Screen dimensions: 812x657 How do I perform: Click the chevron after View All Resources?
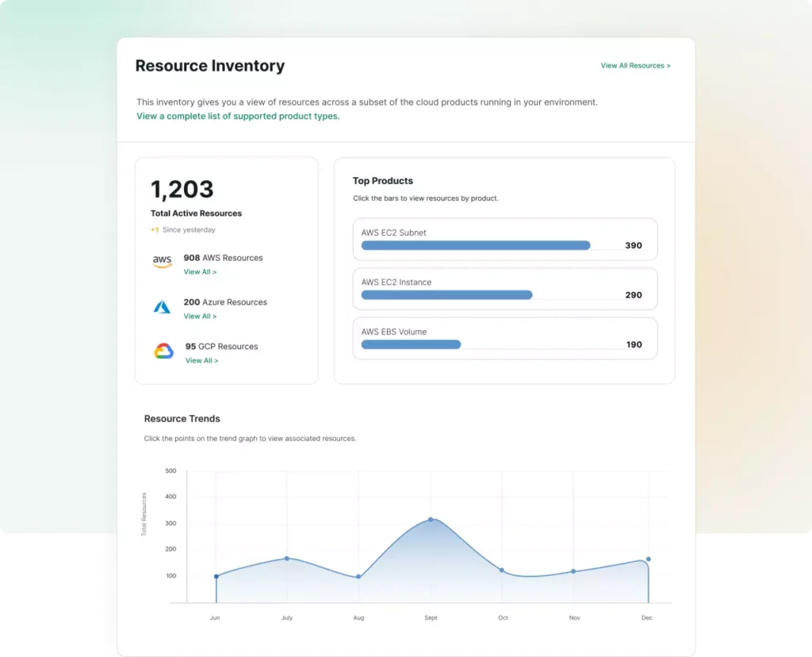[670, 66]
